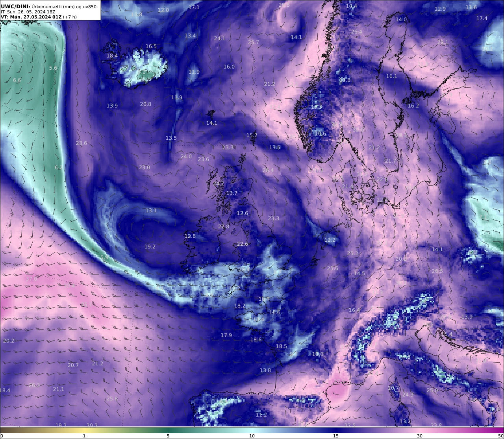This screenshot has width=504, height=439.
Task: Click the colorbar tick label 5
Action: [168, 436]
